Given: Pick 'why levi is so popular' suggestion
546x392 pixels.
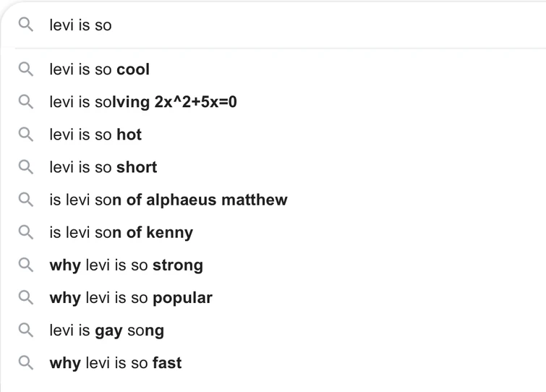Looking at the screenshot, I should (131, 298).
